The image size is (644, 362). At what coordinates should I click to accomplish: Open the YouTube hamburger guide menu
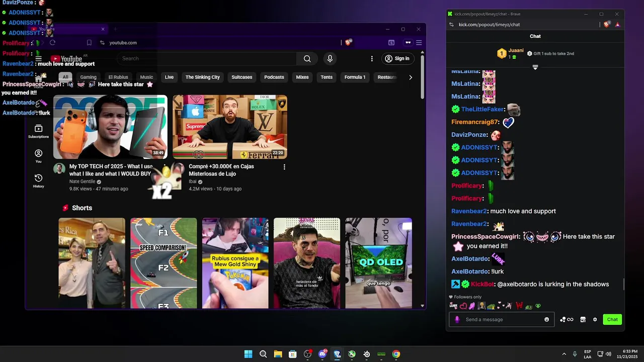coord(38,59)
